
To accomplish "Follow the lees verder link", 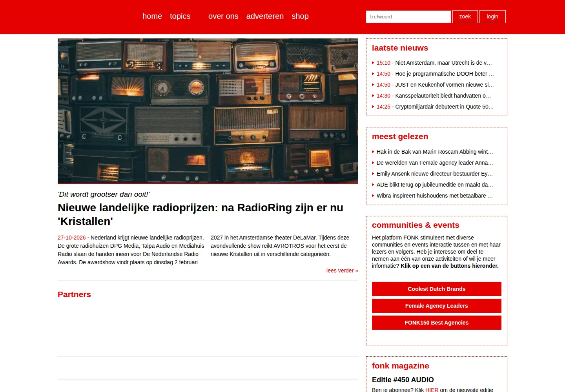I will point(342,270).
